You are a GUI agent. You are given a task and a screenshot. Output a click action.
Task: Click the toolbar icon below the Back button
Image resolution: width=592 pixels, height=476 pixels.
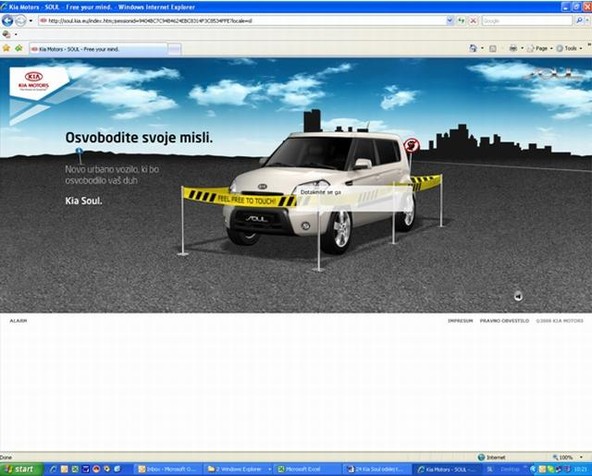[6, 34]
